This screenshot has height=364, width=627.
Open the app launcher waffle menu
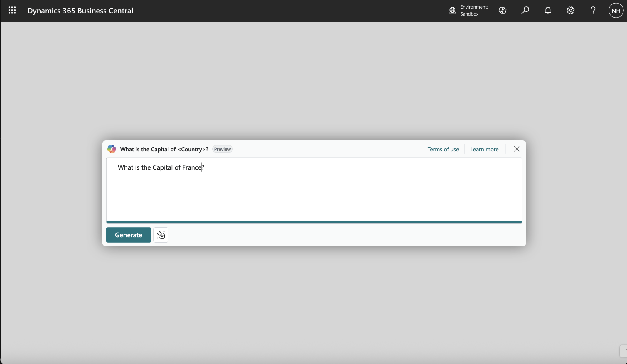12,11
